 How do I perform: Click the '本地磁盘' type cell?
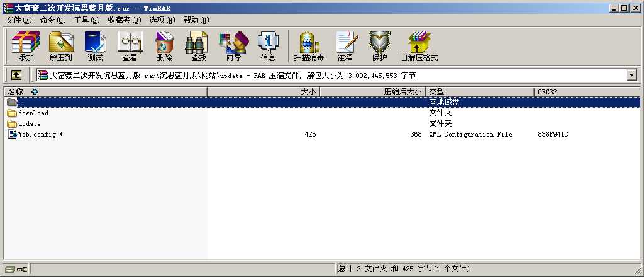[x=444, y=102]
